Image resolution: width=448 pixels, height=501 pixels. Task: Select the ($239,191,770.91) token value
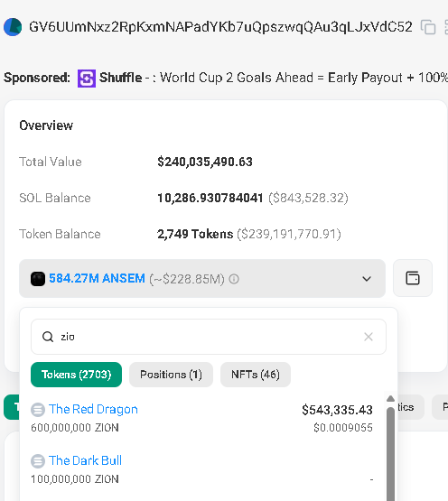pos(289,234)
